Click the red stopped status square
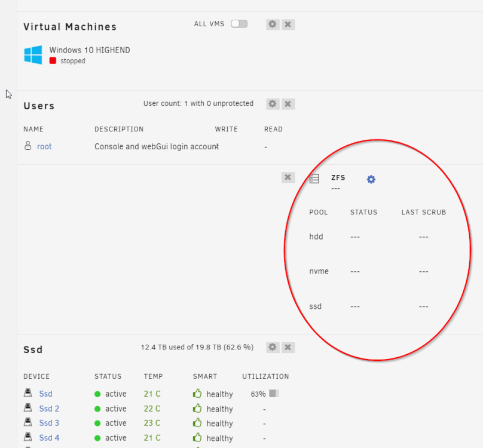The width and height of the screenshot is (483, 448). [x=53, y=61]
